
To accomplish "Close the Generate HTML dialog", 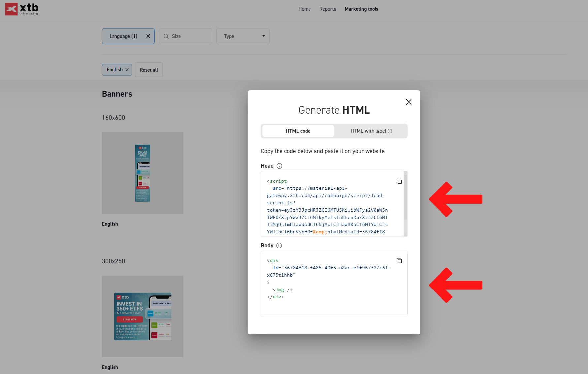I will (x=408, y=102).
